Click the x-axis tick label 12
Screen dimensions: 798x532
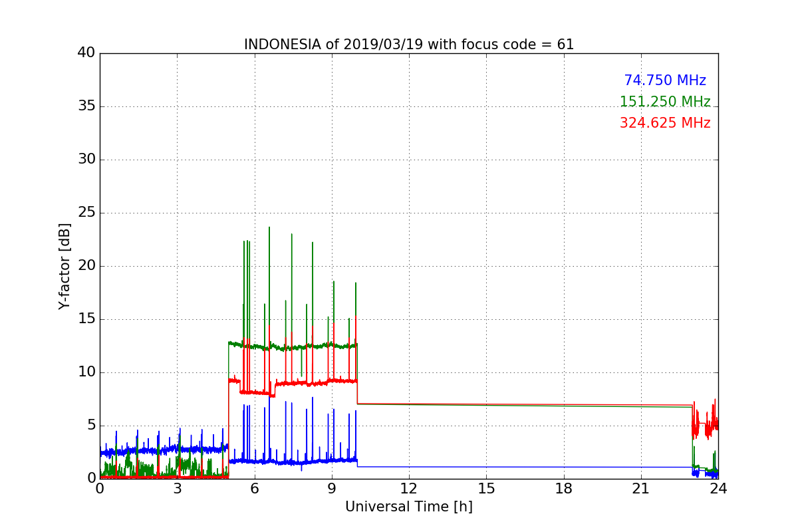[x=409, y=489]
